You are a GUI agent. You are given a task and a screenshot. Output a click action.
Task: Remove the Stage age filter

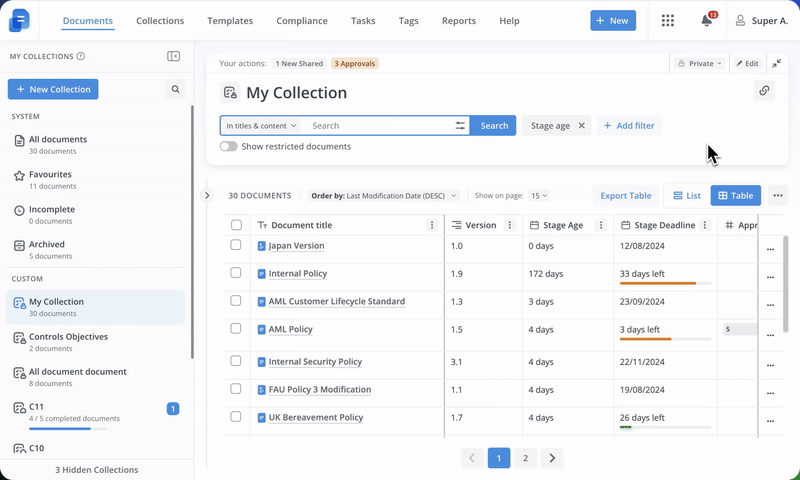pyautogui.click(x=581, y=125)
